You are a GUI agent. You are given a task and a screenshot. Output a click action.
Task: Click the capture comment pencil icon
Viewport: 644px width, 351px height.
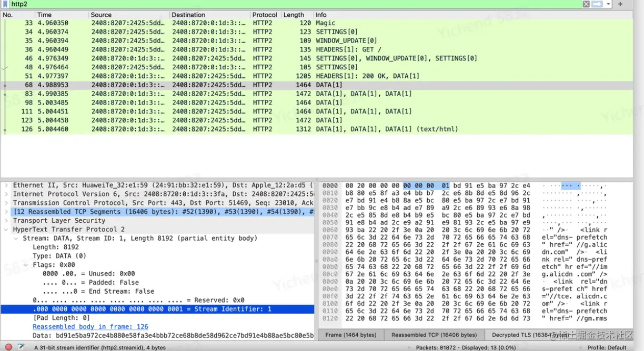coord(21,347)
